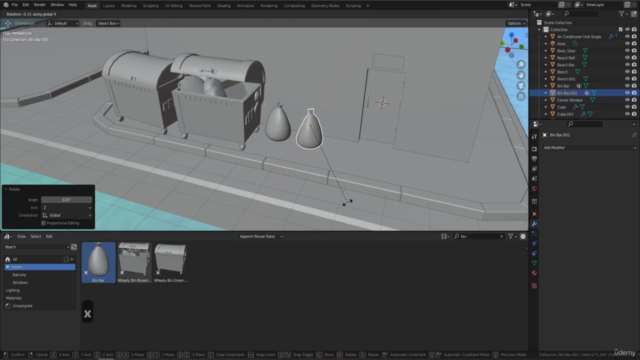Open asset browser settings gear
Screen dimensions: 640x360
coord(523,236)
